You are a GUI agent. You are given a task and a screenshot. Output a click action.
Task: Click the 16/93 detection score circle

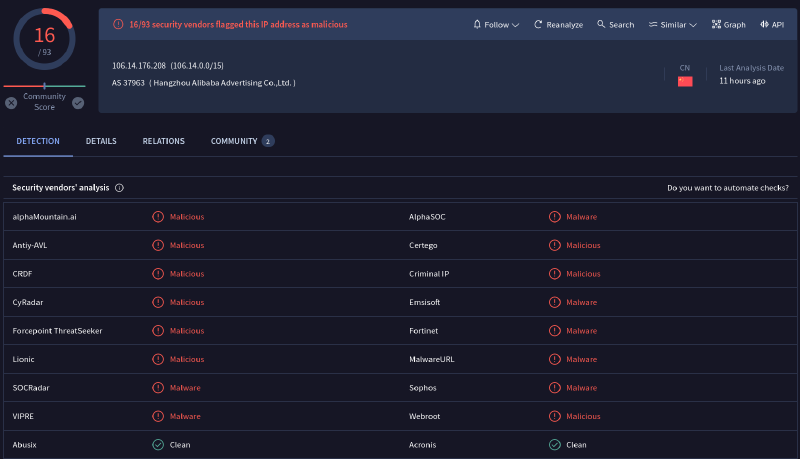[44, 40]
